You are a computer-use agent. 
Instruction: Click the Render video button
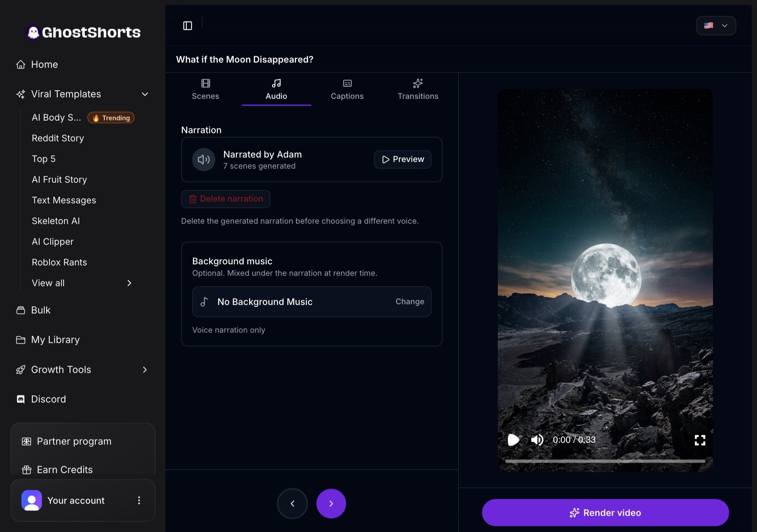(605, 512)
